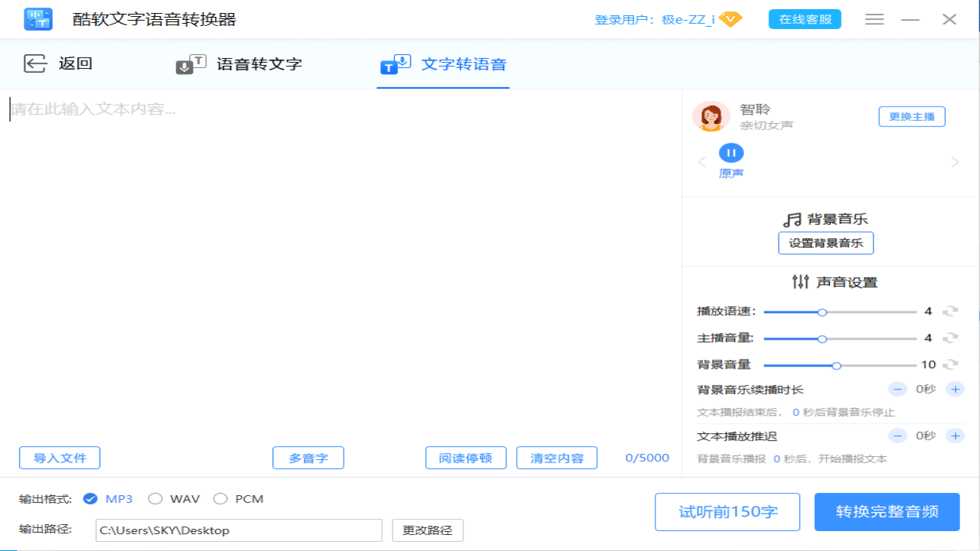
Task: Click 更换主播 to change narrator
Action: pos(912,116)
